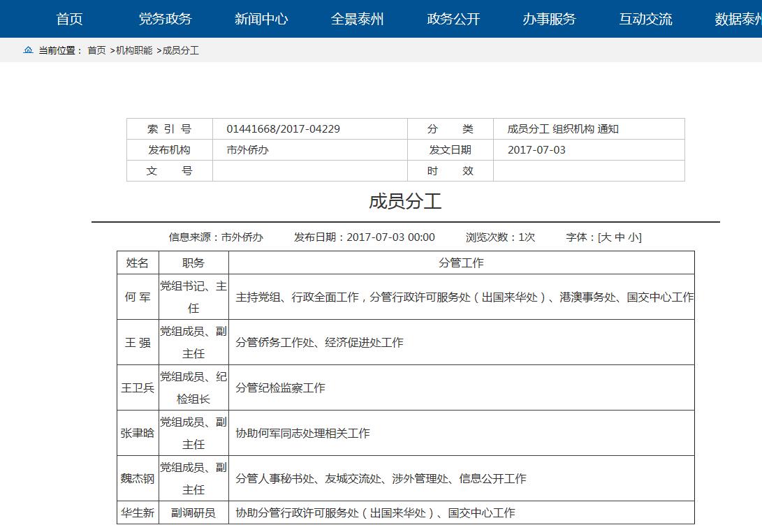Click the 协助何军同志处理相关工作 cell
Viewport: 762px width, 532px height.
click(x=461, y=433)
